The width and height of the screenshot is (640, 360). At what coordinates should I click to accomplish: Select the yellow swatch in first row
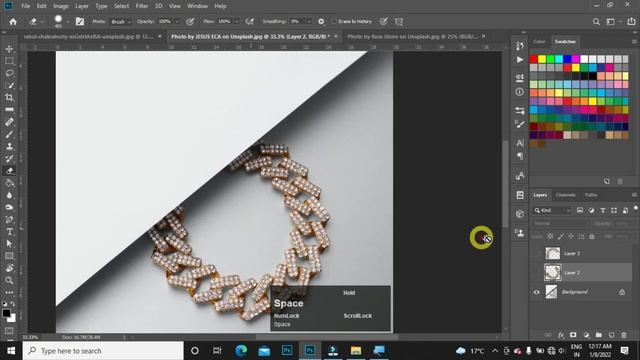point(542,59)
